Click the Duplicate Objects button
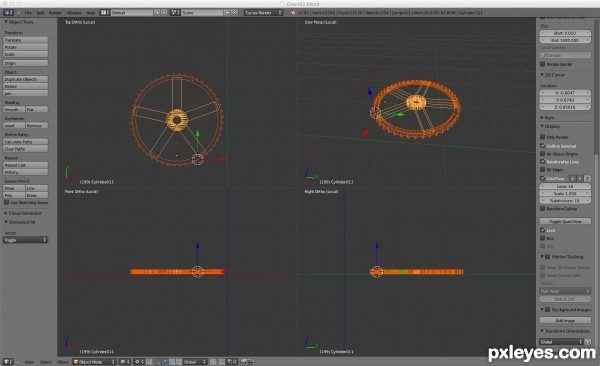Image resolution: width=600 pixels, height=366 pixels. click(x=26, y=79)
